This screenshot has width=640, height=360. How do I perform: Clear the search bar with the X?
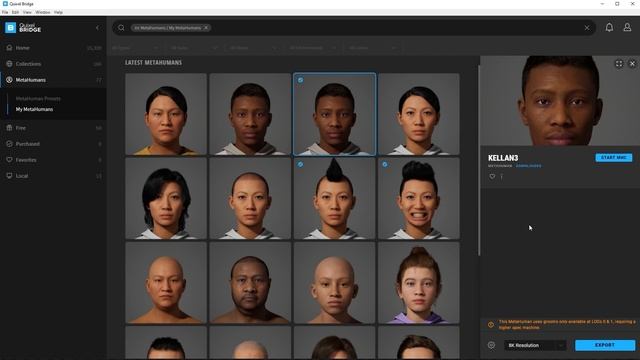[587, 28]
